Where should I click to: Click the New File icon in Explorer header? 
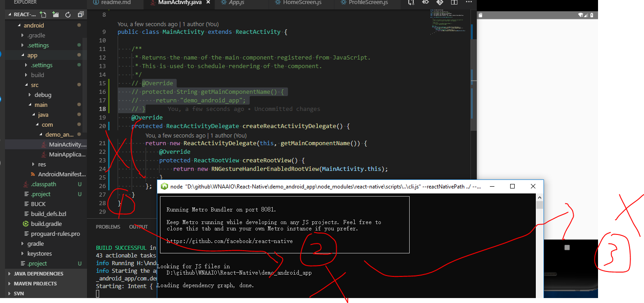(43, 14)
